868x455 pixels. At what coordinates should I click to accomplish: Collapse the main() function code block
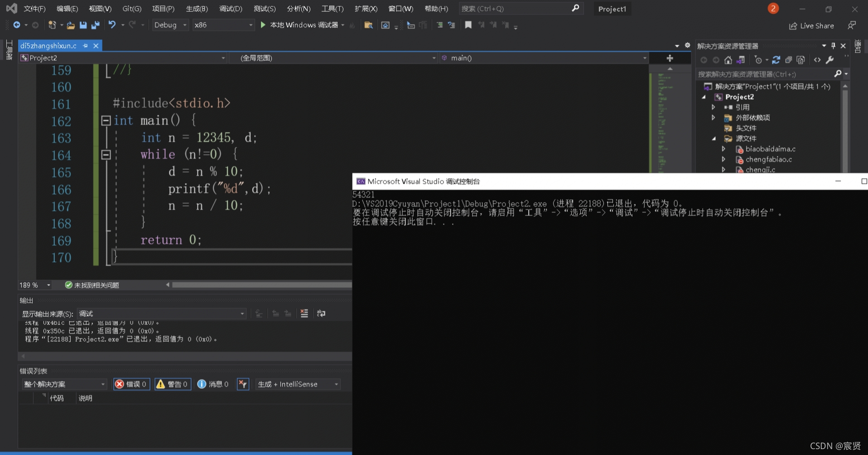pyautogui.click(x=106, y=121)
